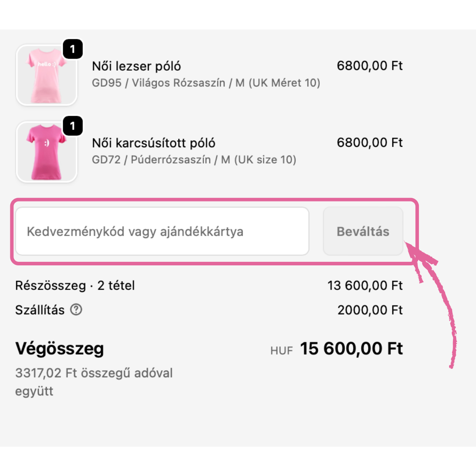Viewport: 476px width, 476px height.
Task: Click the Női lezser póló 6800,00 Ft price
Action: [x=369, y=65]
